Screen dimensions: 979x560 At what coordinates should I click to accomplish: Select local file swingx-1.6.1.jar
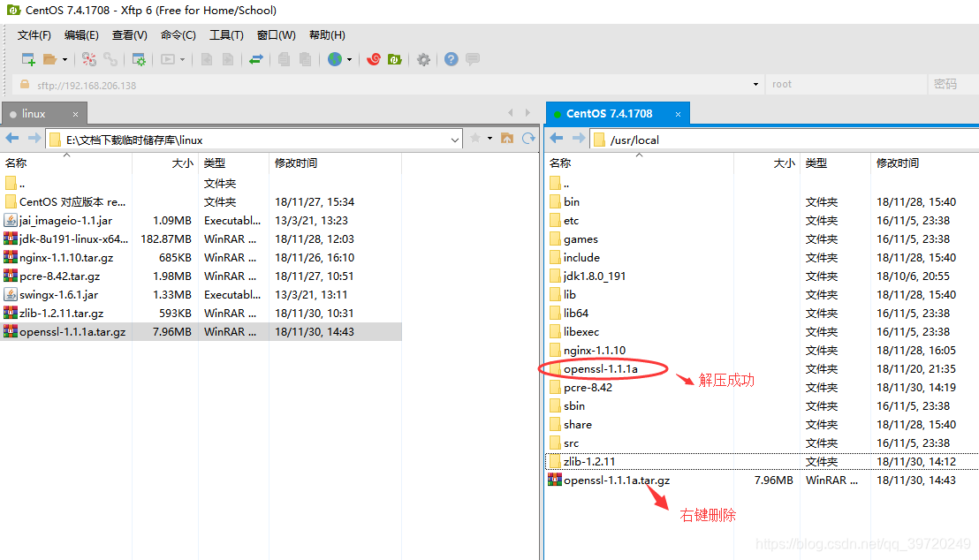click(58, 295)
